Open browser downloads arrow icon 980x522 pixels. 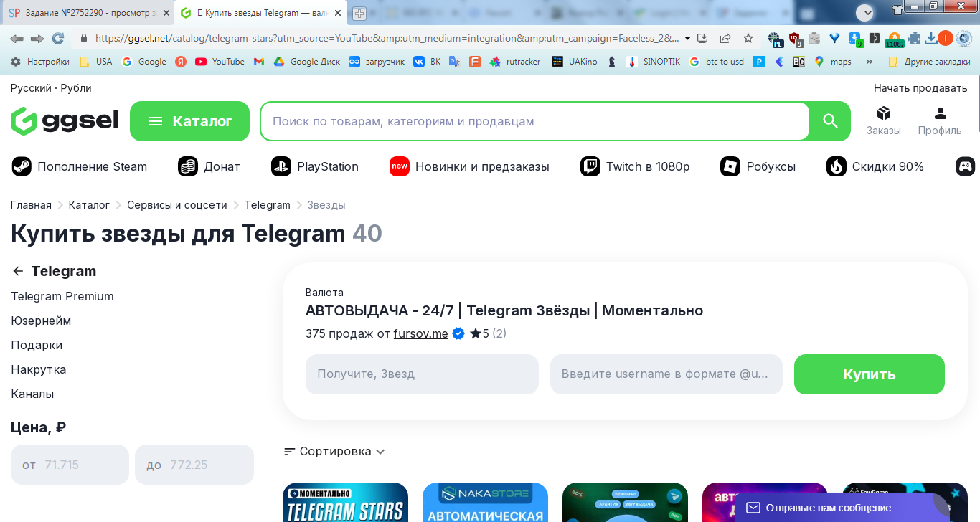pos(930,38)
